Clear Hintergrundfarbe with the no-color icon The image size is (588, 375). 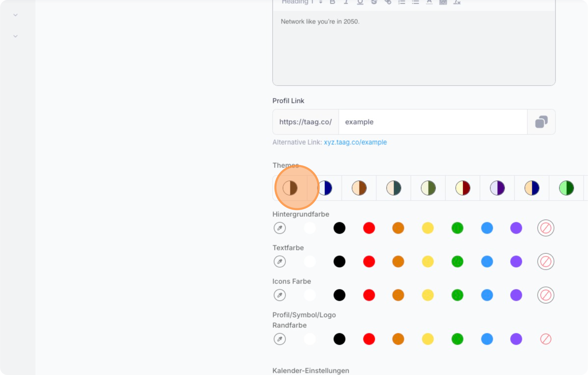click(546, 228)
